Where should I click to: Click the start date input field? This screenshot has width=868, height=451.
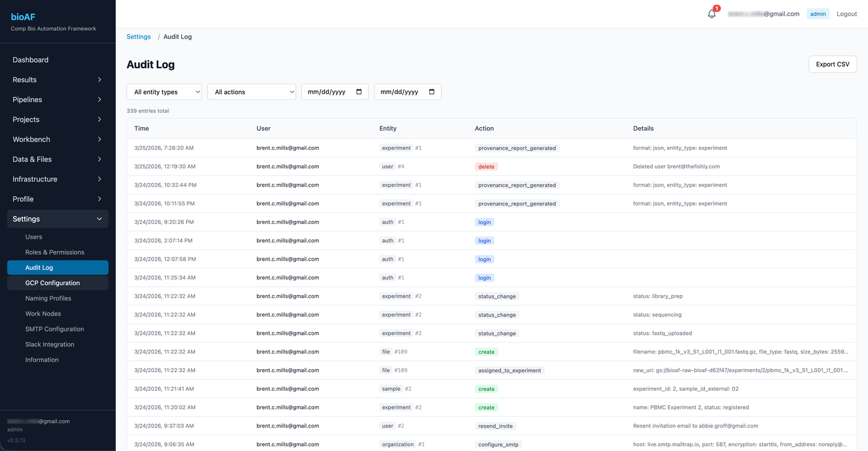pyautogui.click(x=335, y=92)
